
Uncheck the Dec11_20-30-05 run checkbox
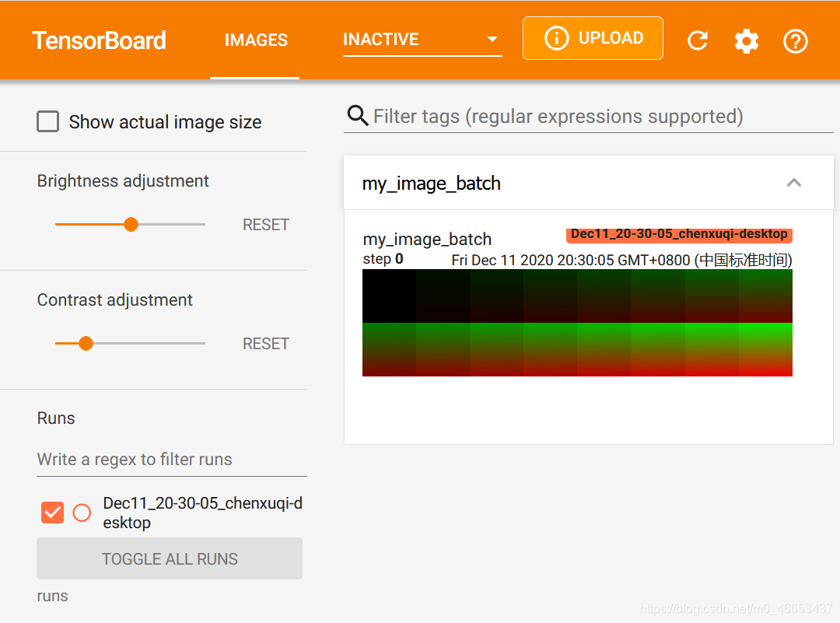tap(52, 513)
